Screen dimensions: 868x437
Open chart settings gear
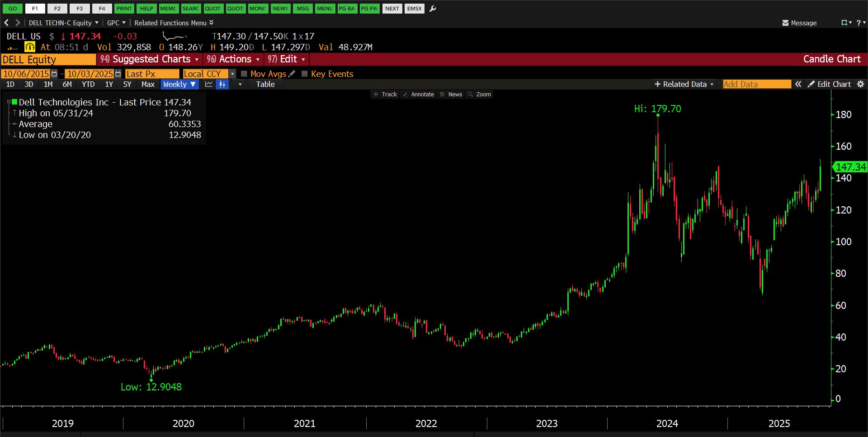(860, 84)
